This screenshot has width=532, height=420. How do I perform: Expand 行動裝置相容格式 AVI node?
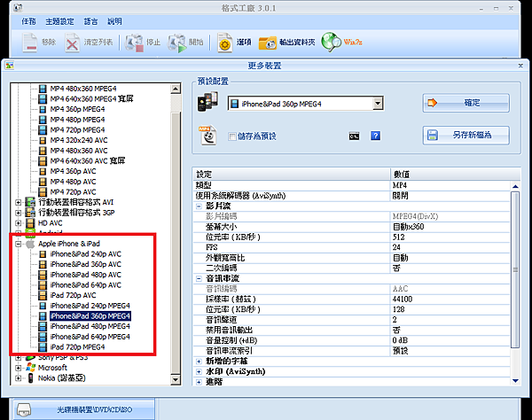click(x=19, y=202)
